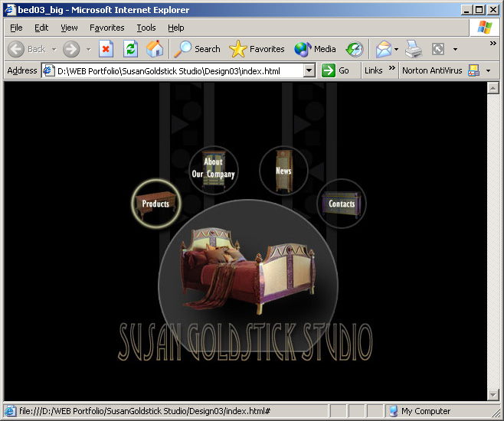This screenshot has height=421, width=504.
Task: Open Edit button dropdown arrow
Action: pos(455,50)
